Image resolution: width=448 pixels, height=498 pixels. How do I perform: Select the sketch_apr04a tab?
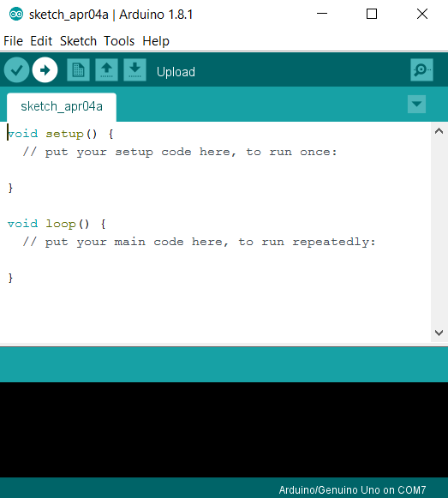[x=62, y=106]
